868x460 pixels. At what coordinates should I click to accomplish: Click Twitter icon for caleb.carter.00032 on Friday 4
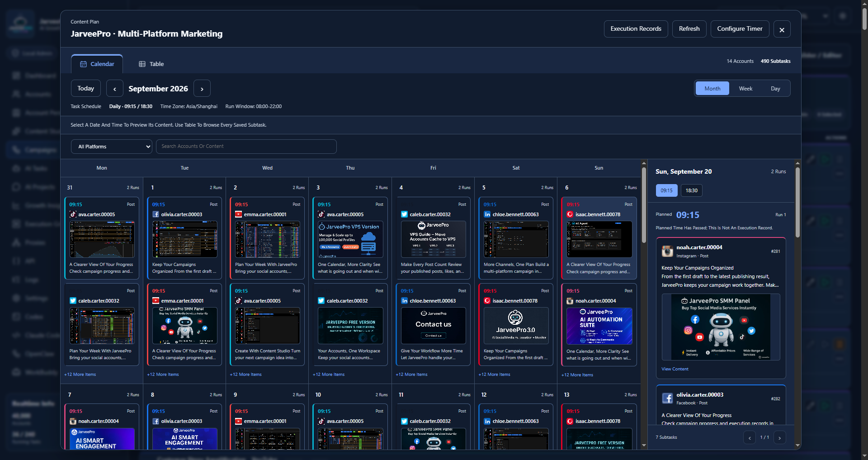pyautogui.click(x=404, y=214)
